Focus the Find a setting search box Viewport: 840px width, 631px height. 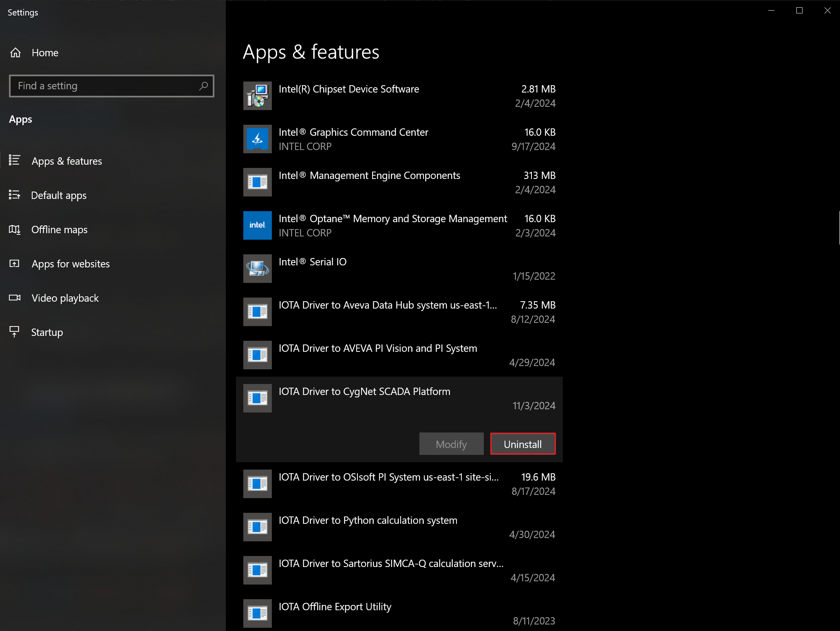(x=111, y=86)
